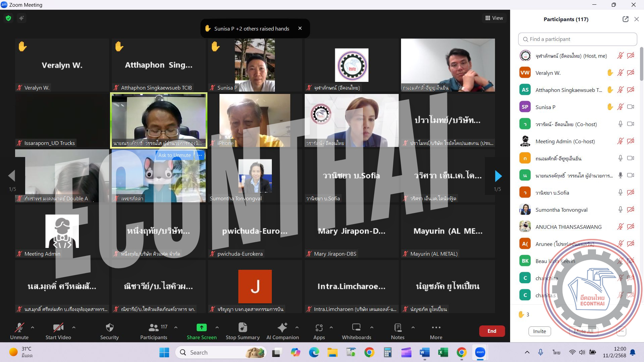Expand audio options arrow beside Unmute
This screenshot has height=362, width=644.
[33, 327]
